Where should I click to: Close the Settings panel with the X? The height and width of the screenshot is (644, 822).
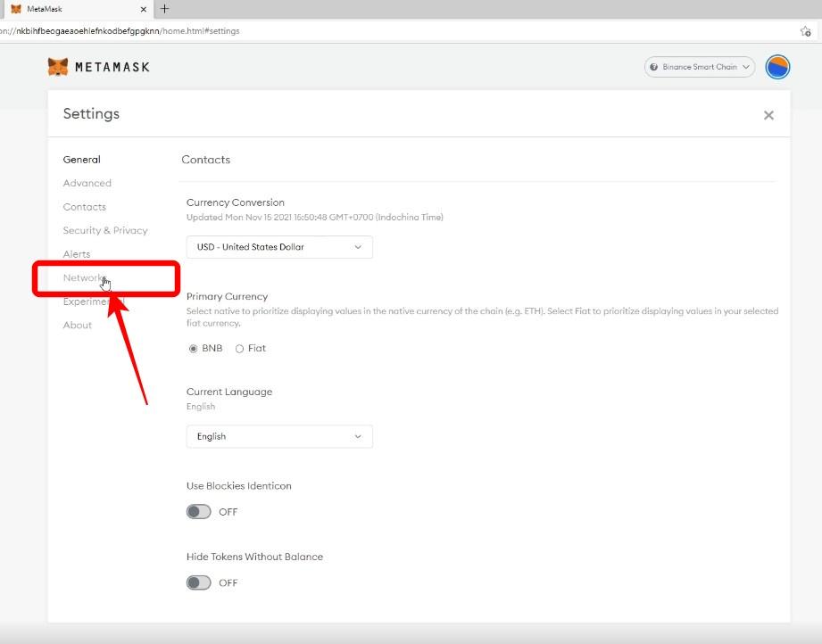click(768, 115)
